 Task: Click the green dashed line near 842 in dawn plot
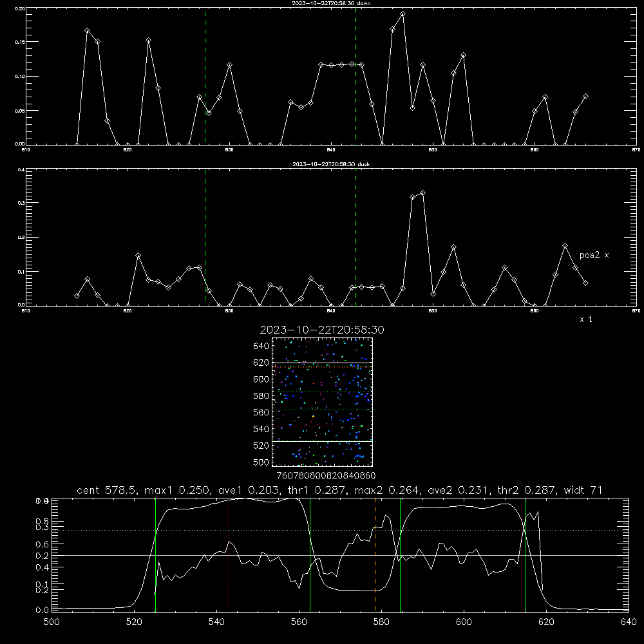point(355,77)
